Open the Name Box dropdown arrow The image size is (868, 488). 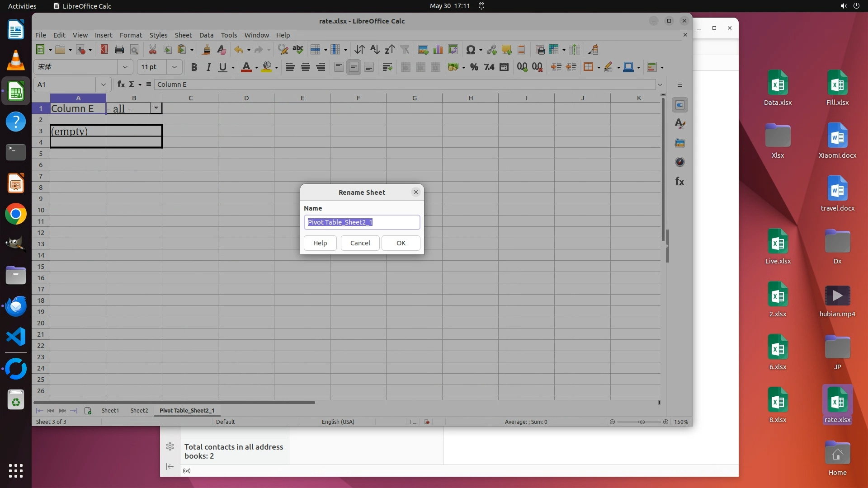point(103,84)
